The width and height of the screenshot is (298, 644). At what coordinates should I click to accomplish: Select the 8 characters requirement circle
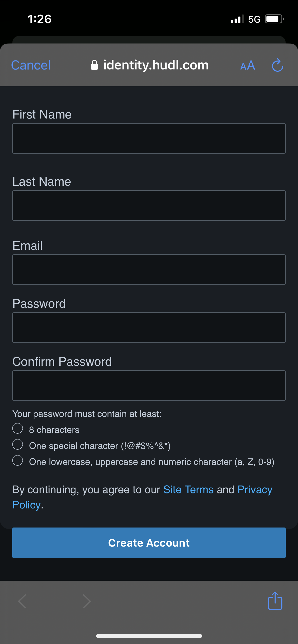pos(18,428)
